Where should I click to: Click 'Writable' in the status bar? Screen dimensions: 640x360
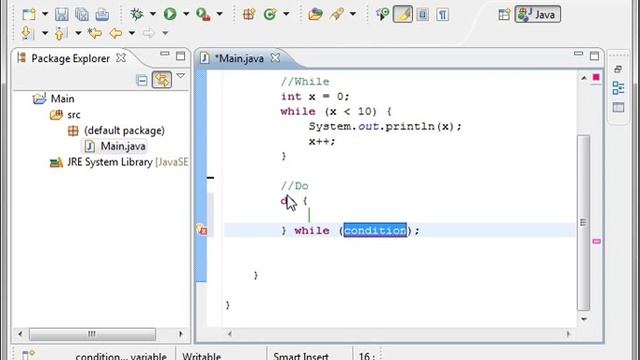pyautogui.click(x=202, y=356)
